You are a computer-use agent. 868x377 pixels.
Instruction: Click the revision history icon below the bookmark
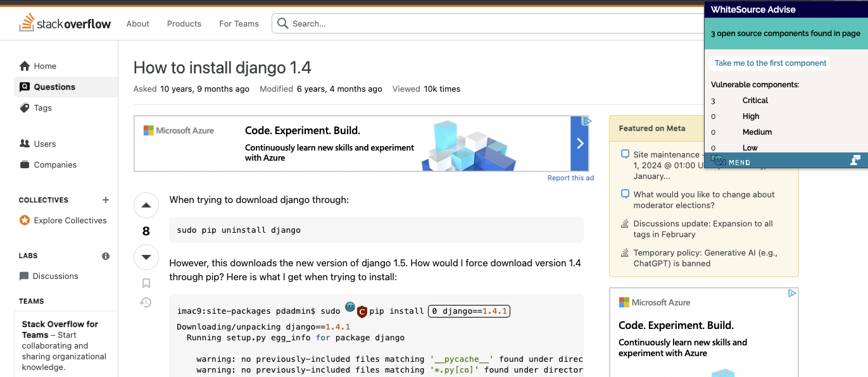(x=146, y=302)
